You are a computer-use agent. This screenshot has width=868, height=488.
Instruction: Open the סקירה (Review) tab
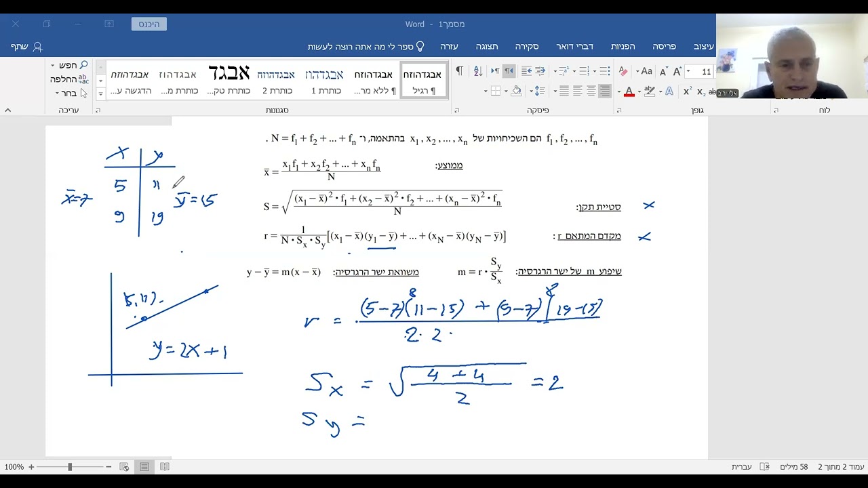(526, 46)
